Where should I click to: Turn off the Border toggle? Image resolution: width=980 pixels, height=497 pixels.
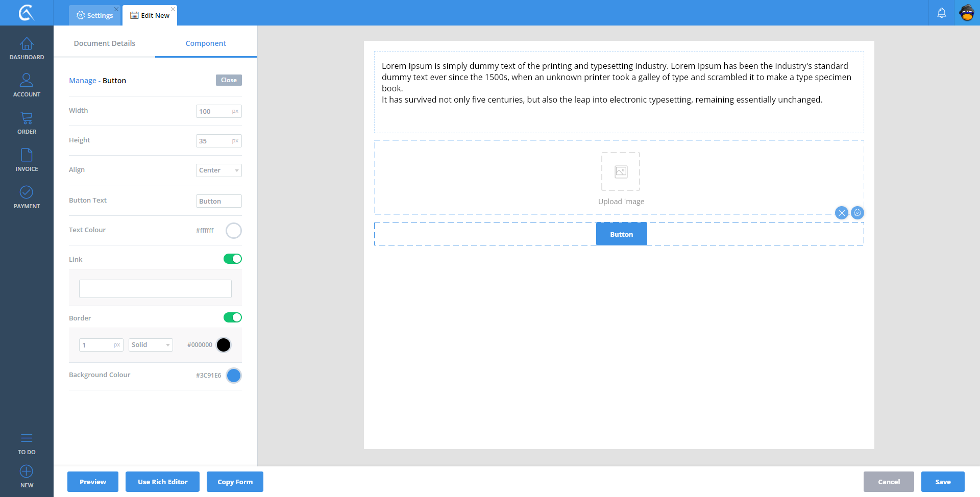tap(233, 317)
